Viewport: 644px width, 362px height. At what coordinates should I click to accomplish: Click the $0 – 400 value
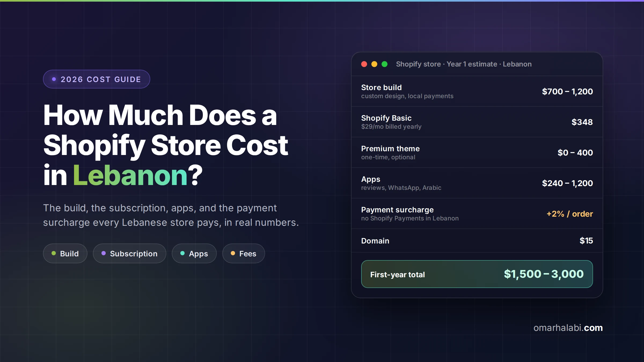click(575, 153)
